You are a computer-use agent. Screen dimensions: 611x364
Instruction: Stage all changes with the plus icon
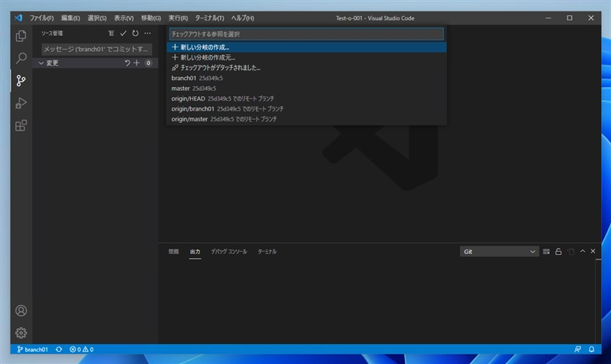[x=137, y=63]
